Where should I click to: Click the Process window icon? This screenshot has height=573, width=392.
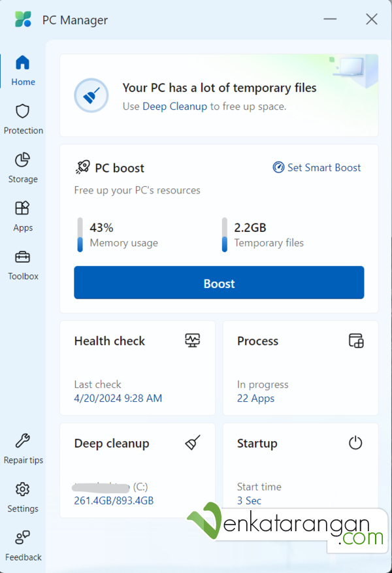tap(356, 340)
